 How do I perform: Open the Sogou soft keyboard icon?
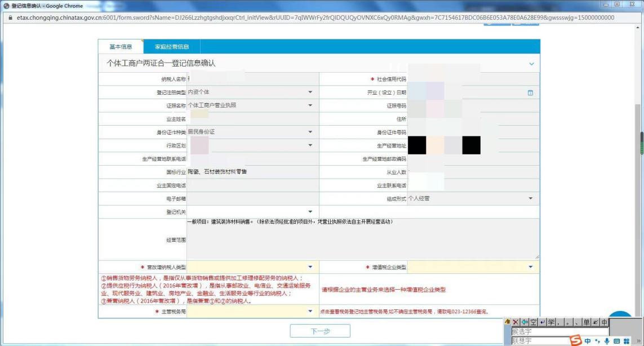[x=616, y=341]
